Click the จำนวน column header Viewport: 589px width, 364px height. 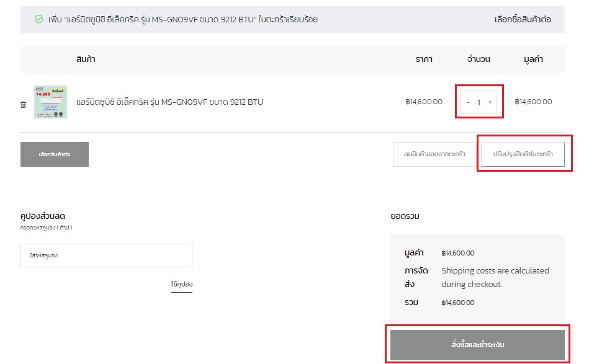(x=479, y=60)
